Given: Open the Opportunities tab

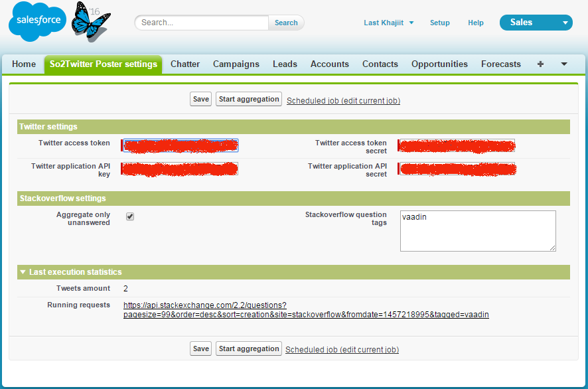Looking at the screenshot, I should [439, 64].
